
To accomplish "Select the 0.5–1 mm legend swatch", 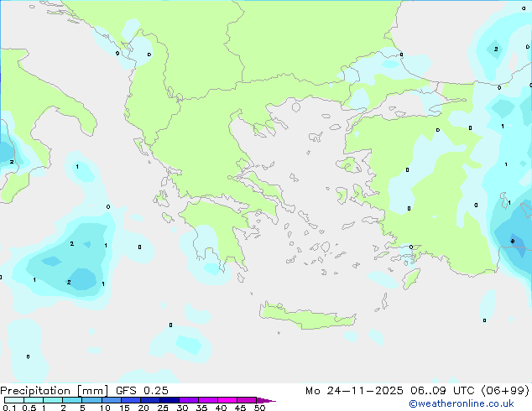I will tap(34, 400).
